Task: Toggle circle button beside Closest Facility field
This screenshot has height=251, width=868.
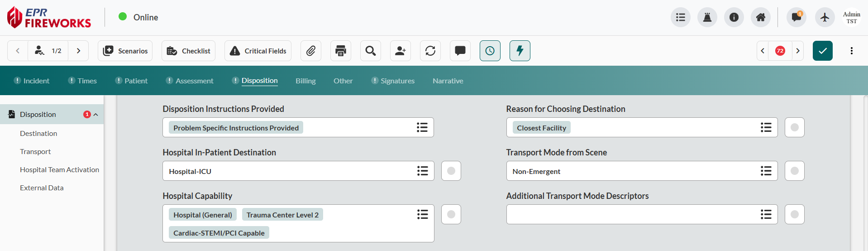Action: (795, 127)
